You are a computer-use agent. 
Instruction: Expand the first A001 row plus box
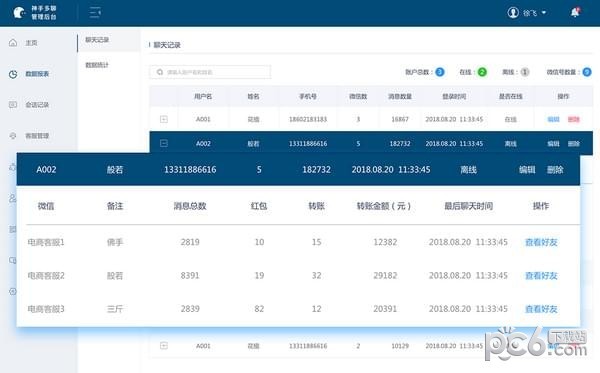(164, 119)
